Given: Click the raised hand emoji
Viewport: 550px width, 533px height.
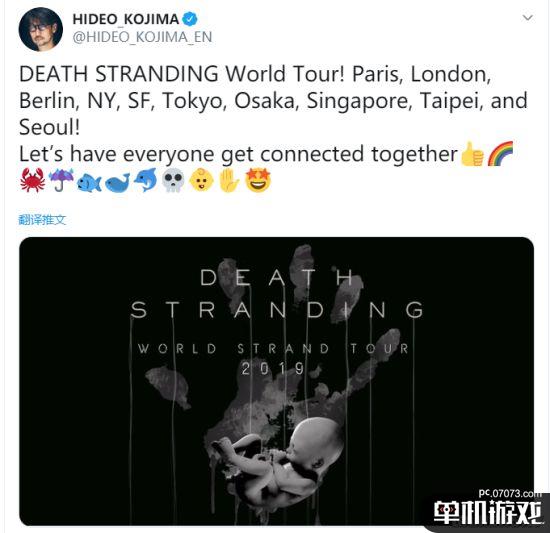Looking at the screenshot, I should pos(229,180).
